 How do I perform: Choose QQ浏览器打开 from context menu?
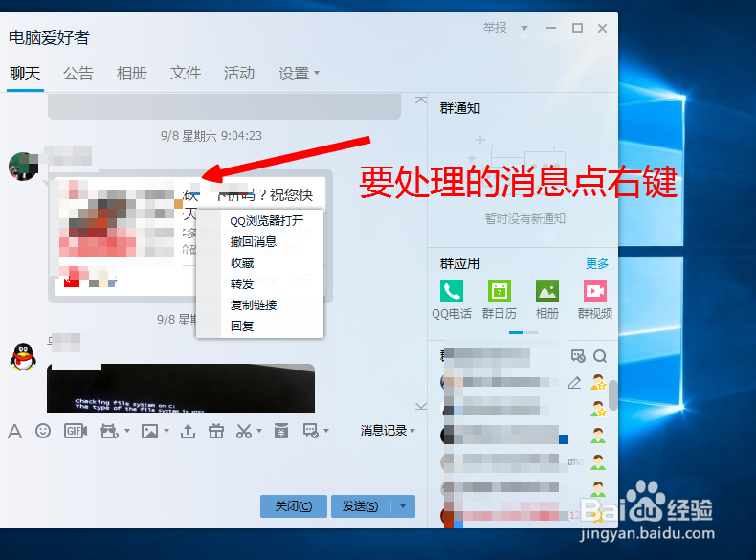(x=260, y=221)
